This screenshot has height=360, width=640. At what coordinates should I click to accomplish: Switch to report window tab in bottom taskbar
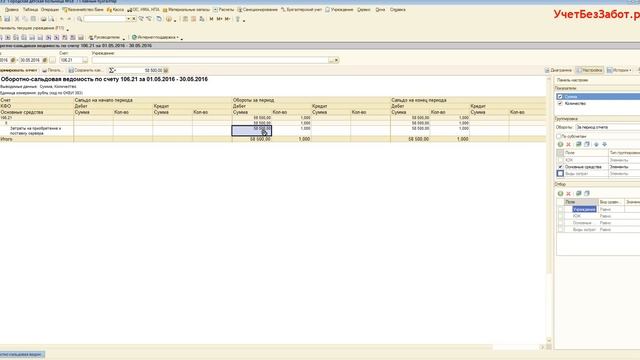pos(22,354)
